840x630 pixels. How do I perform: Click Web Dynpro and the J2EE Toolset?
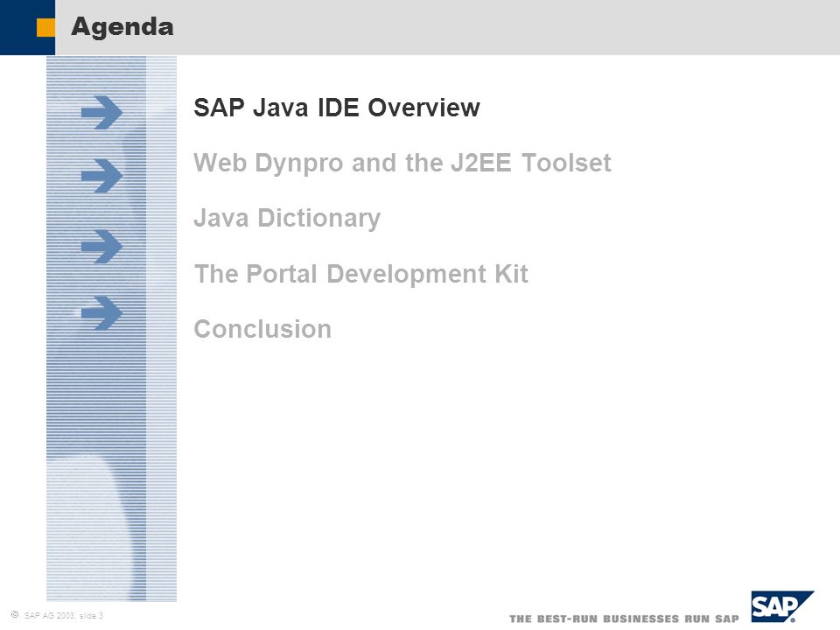pyautogui.click(x=402, y=164)
